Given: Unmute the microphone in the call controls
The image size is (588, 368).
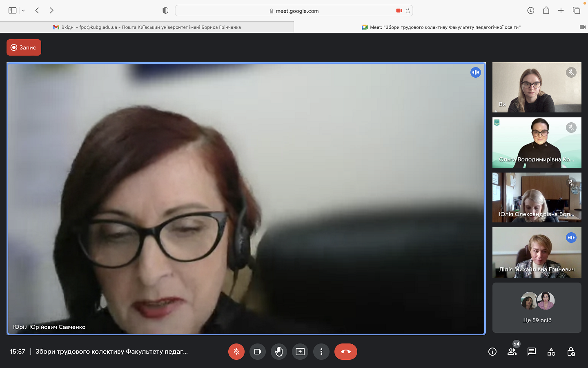Looking at the screenshot, I should pos(236,352).
